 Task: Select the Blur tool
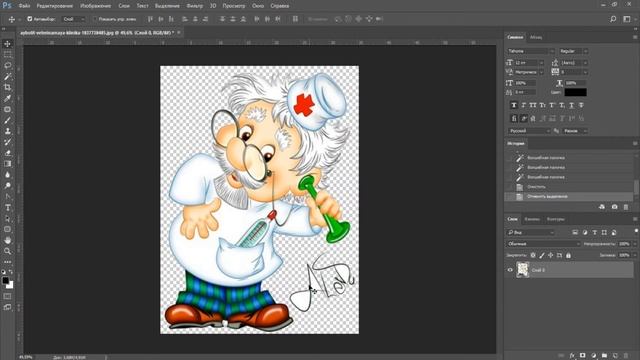pyautogui.click(x=7, y=175)
